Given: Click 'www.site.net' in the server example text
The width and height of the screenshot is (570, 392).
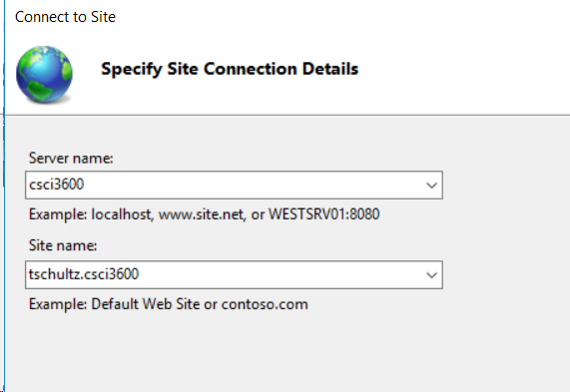Looking at the screenshot, I should [x=202, y=214].
